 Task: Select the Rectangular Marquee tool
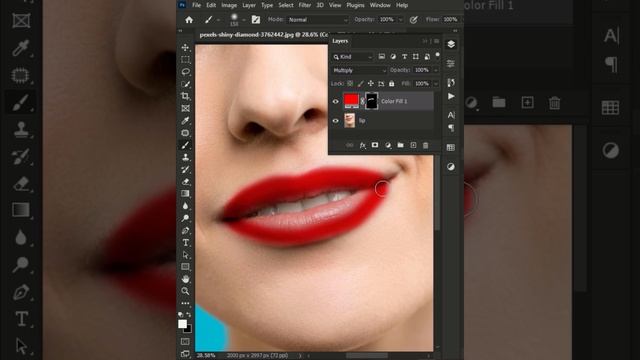pos(185,60)
